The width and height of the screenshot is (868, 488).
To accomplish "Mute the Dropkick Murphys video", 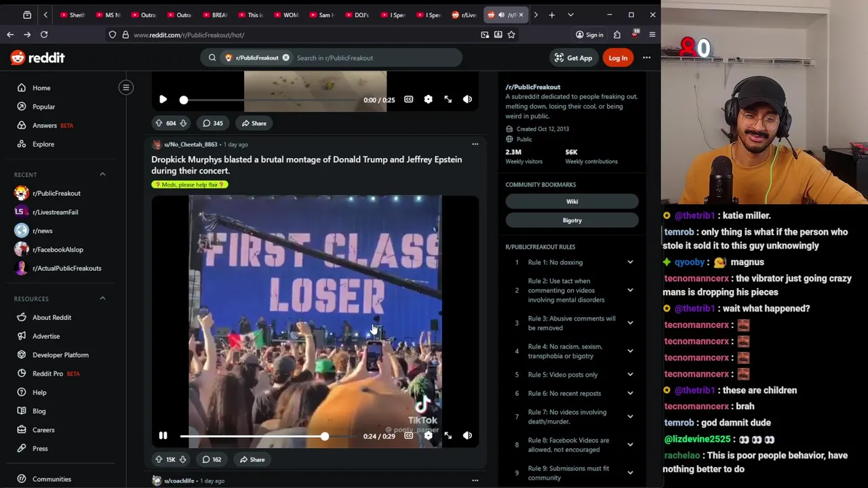I will point(467,436).
